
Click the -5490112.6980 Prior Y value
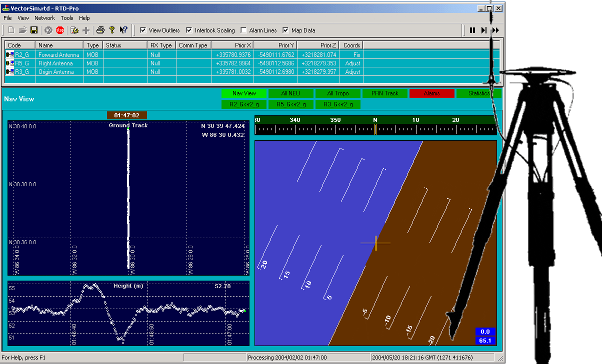[275, 72]
